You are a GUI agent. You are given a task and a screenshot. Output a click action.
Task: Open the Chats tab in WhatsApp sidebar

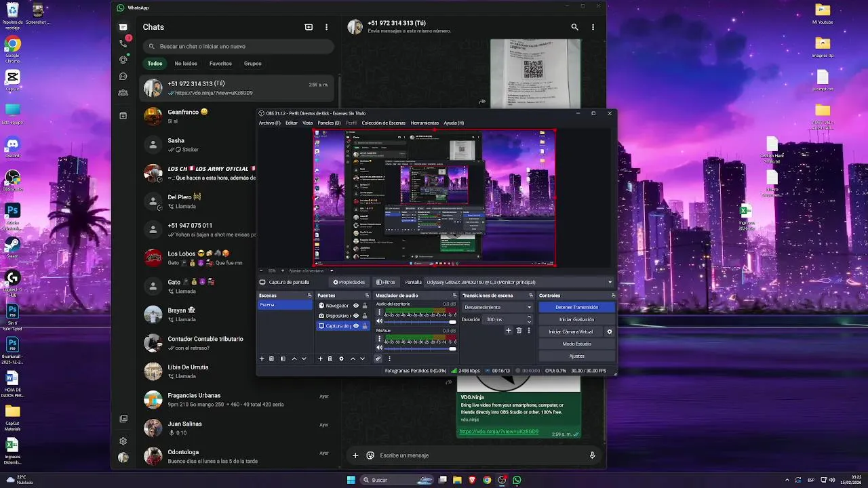123,27
